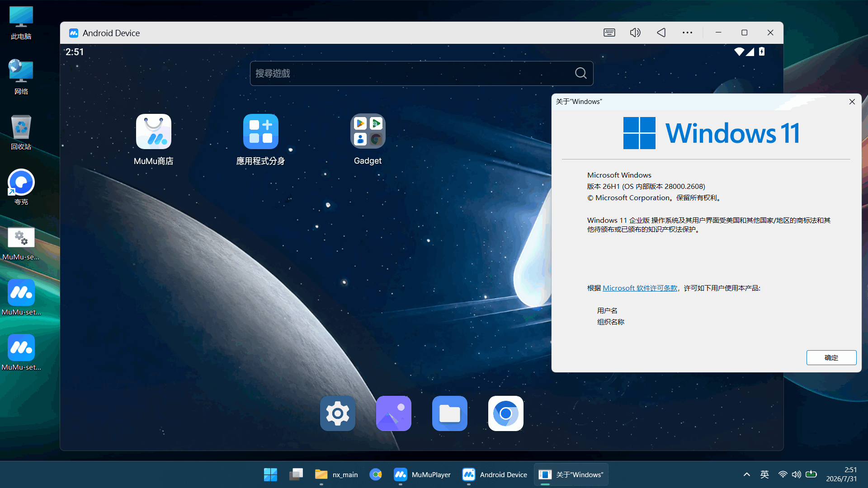The width and height of the screenshot is (868, 488).
Task: Click the 确定 button
Action: click(831, 357)
